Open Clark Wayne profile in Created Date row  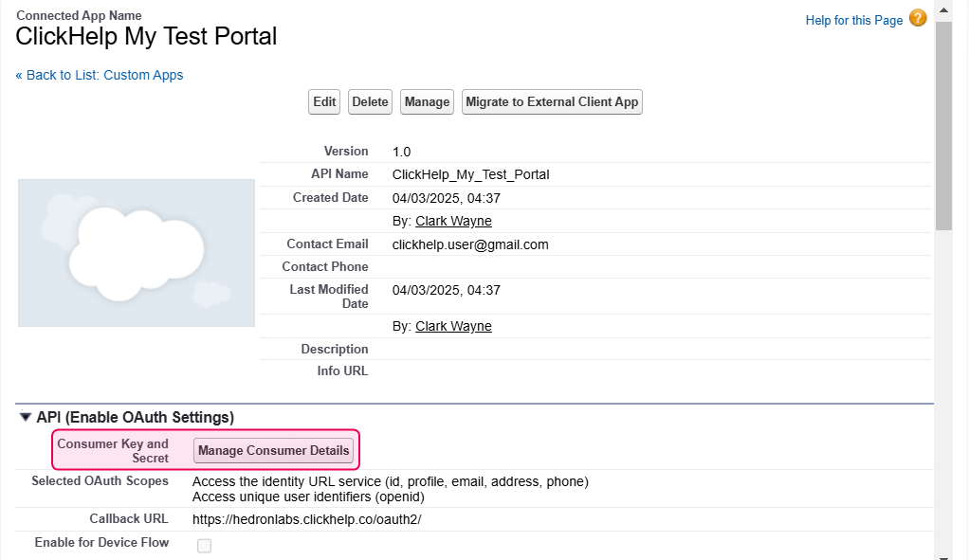tap(452, 221)
